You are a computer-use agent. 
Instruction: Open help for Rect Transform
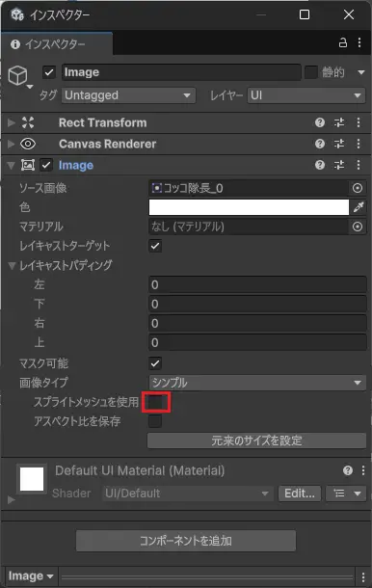pos(320,122)
